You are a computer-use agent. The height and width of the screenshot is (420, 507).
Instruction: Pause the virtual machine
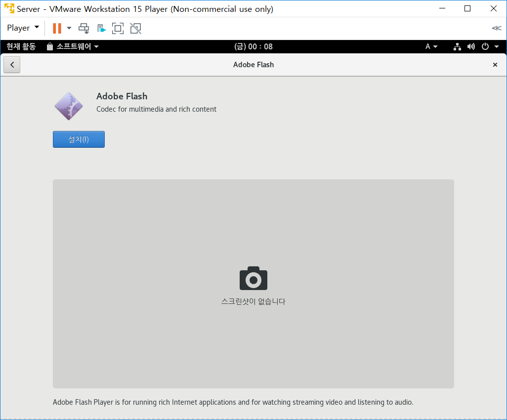57,28
